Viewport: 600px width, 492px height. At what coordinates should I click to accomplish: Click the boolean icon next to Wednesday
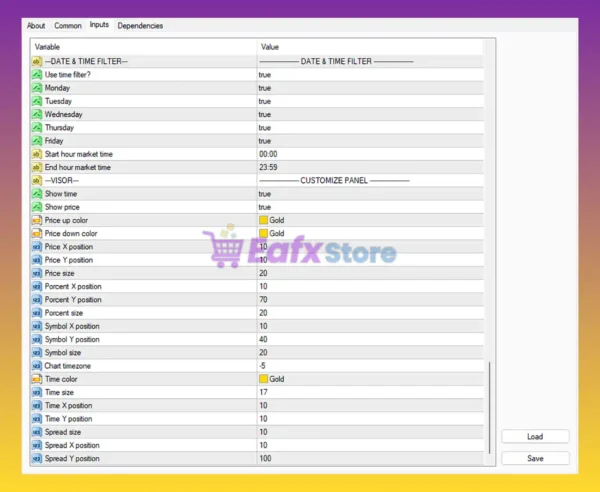pos(37,114)
